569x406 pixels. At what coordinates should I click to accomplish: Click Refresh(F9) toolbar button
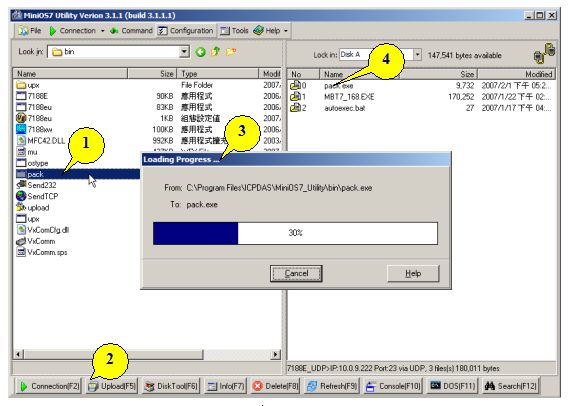tap(332, 386)
